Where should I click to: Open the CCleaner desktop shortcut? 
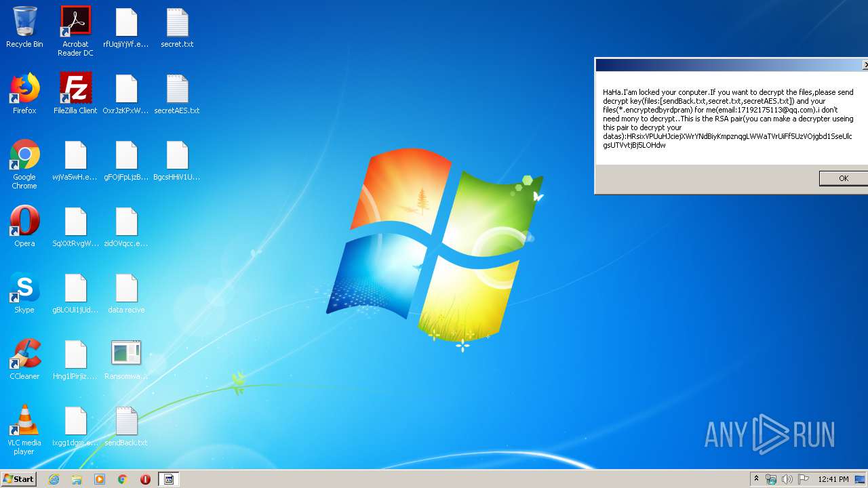click(24, 359)
